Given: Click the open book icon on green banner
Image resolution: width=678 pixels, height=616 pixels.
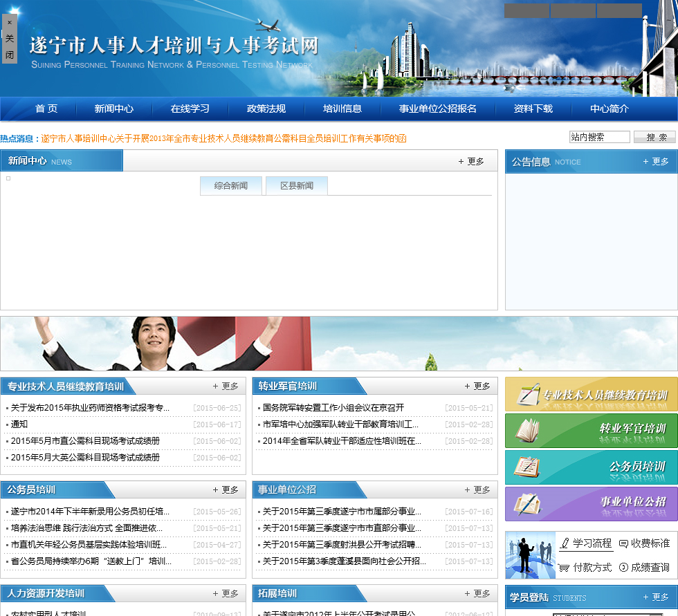Looking at the screenshot, I should pos(527,431).
